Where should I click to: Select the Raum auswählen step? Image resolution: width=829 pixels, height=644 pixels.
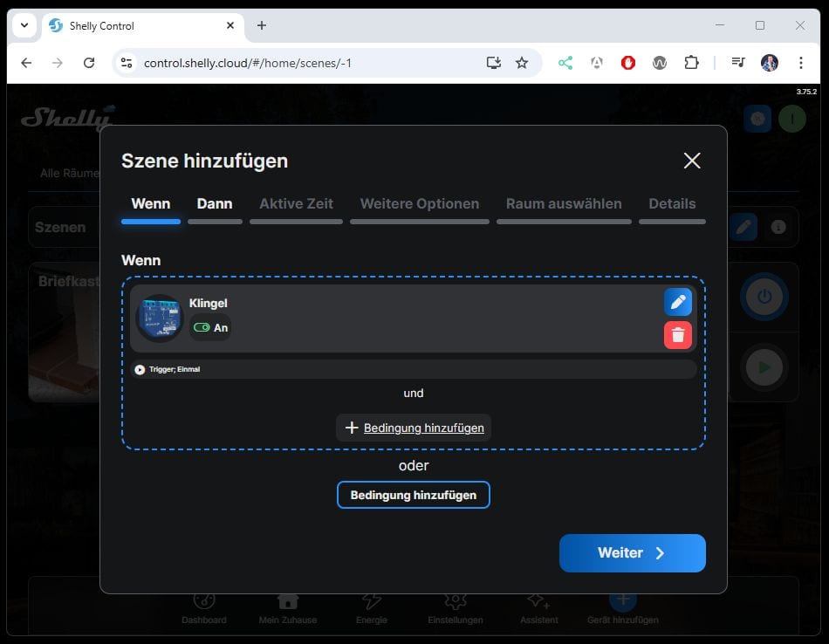tap(564, 204)
